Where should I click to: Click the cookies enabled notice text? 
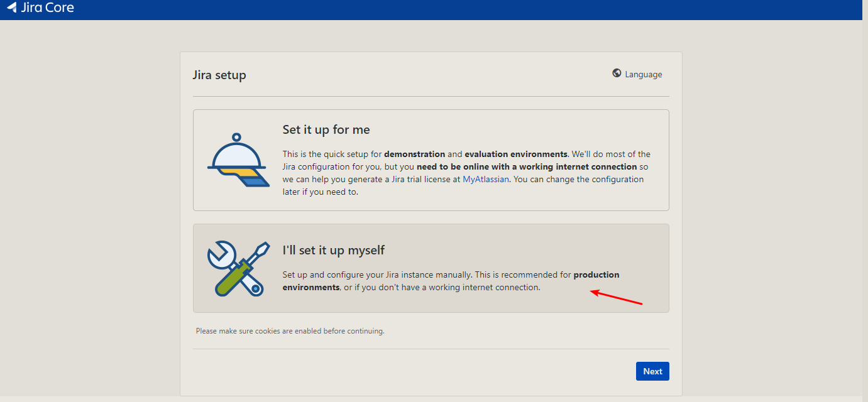tap(290, 331)
